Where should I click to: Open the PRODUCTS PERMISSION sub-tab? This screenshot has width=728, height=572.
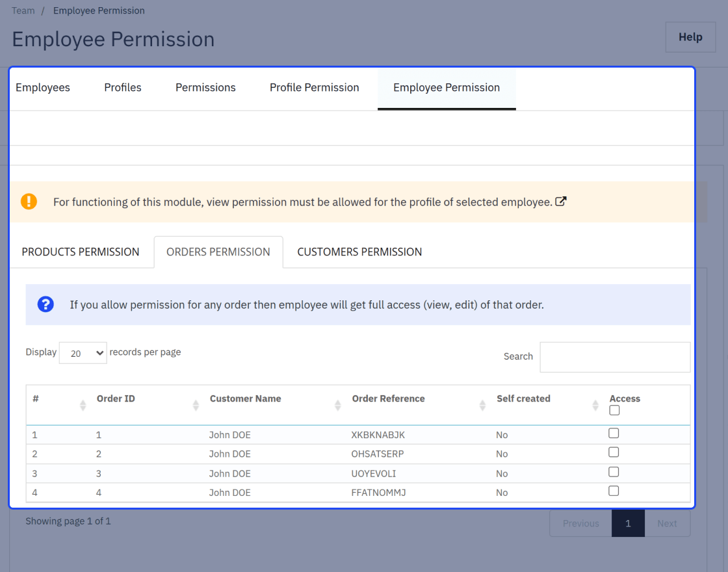coord(81,252)
